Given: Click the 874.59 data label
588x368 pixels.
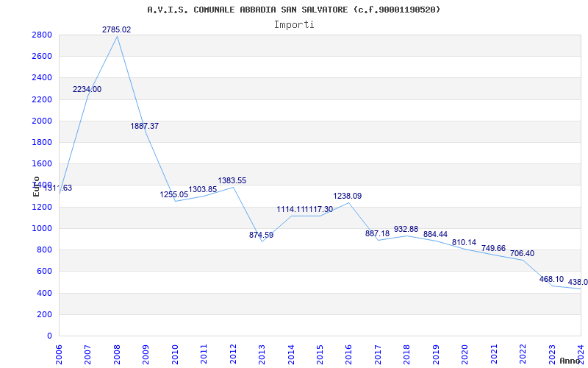Looking at the screenshot, I should tap(262, 236).
